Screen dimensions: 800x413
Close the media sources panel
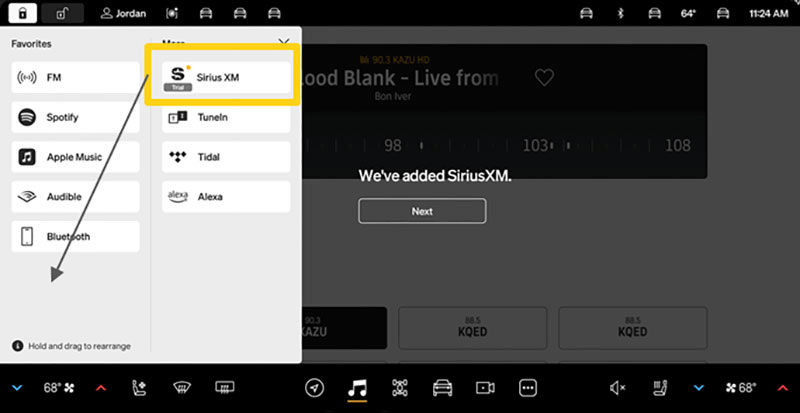click(283, 43)
